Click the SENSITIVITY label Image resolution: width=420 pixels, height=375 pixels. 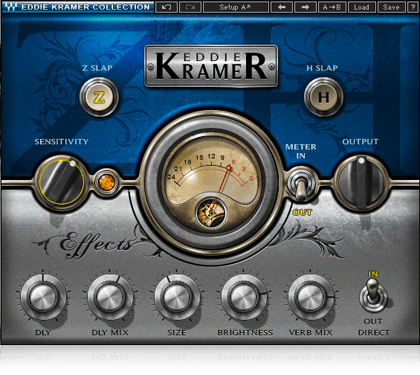pos(62,141)
